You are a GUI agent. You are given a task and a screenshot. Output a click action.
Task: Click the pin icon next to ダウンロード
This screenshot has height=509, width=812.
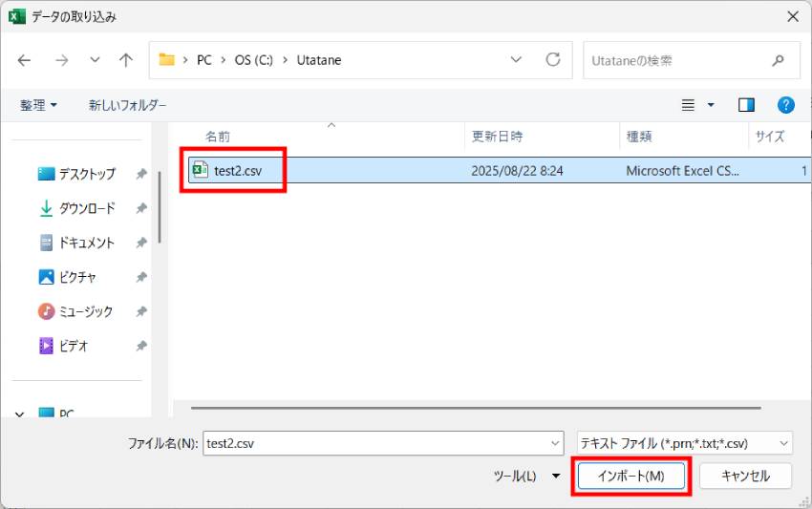tap(141, 208)
